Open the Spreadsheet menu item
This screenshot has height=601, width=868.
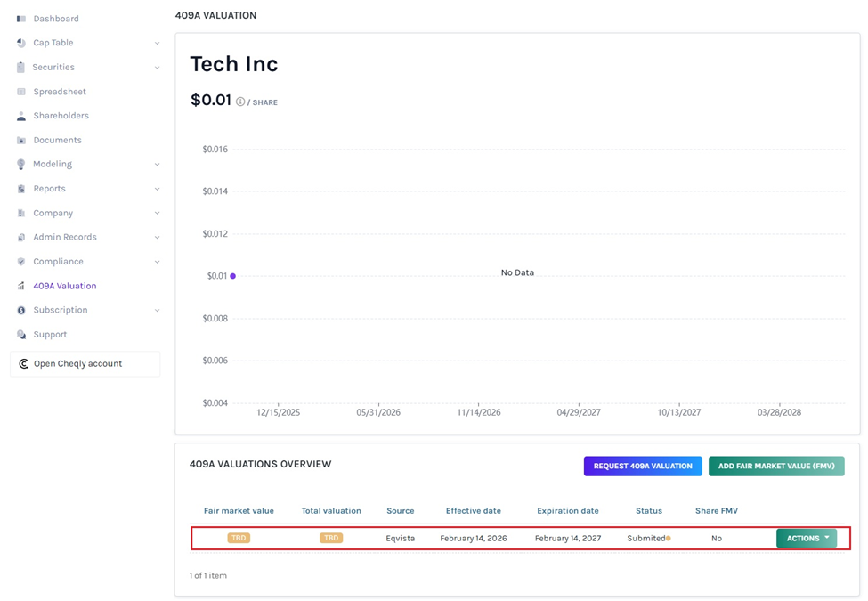(60, 92)
